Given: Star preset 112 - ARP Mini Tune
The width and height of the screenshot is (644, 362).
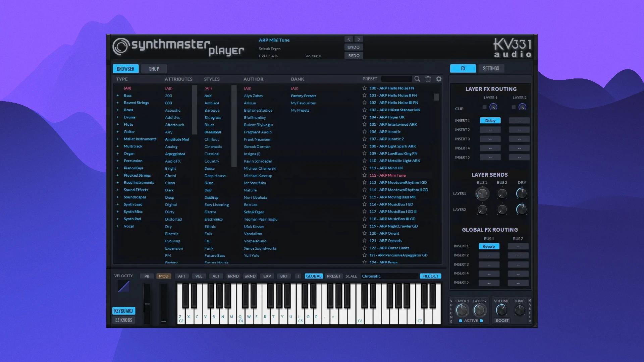Looking at the screenshot, I should 365,175.
